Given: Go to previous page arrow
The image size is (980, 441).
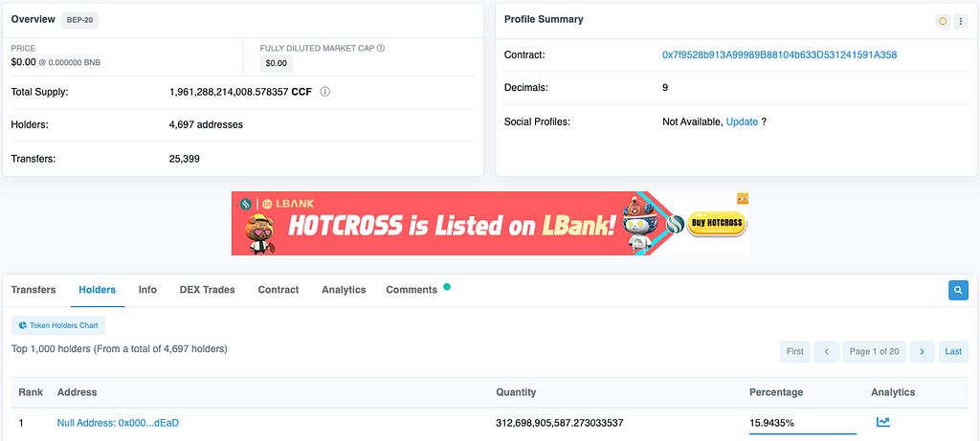Looking at the screenshot, I should tap(827, 352).
